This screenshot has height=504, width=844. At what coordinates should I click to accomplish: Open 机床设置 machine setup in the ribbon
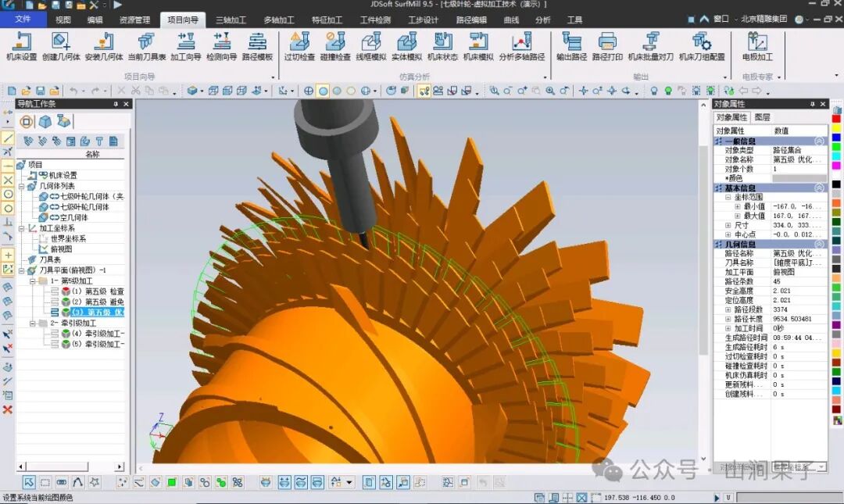coord(22,47)
